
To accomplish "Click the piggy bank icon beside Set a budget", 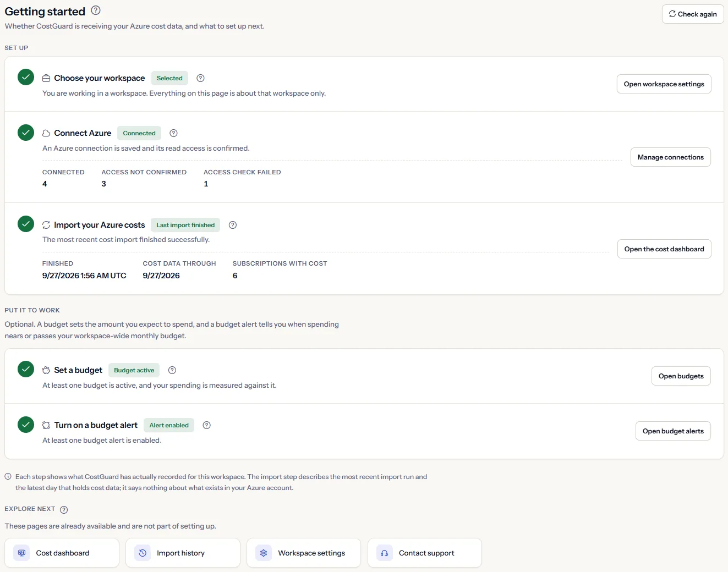I will point(46,370).
